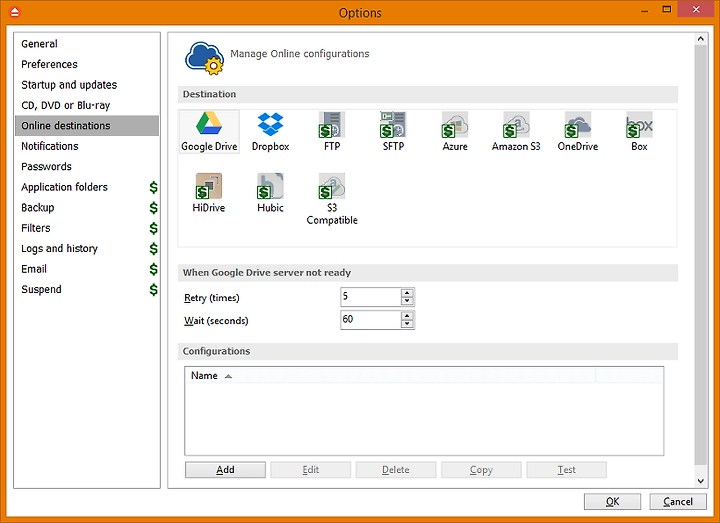The image size is (720, 523).
Task: Decrease the Retry times value
Action: [x=407, y=301]
